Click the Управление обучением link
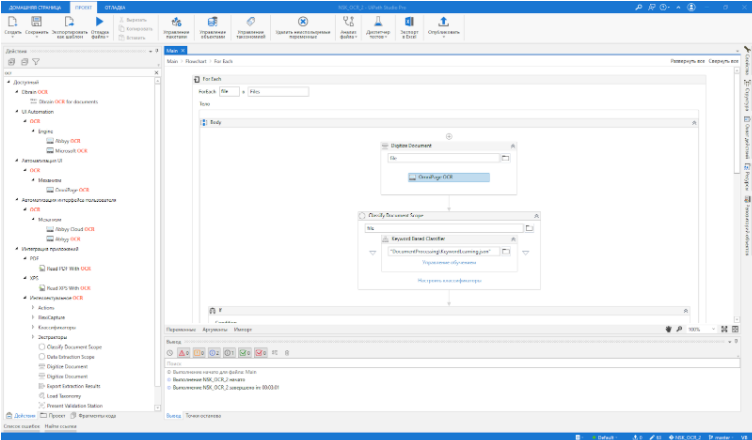This screenshot has height=440, width=752. pos(449,262)
